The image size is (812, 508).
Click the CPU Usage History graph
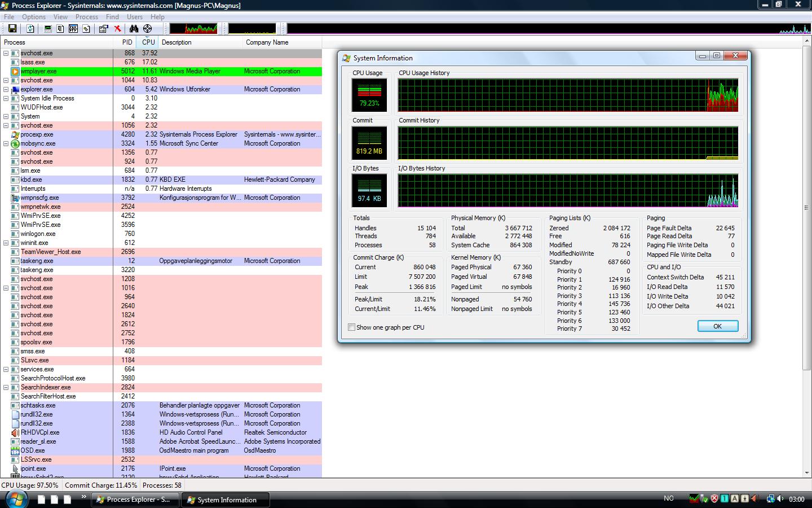click(568, 95)
